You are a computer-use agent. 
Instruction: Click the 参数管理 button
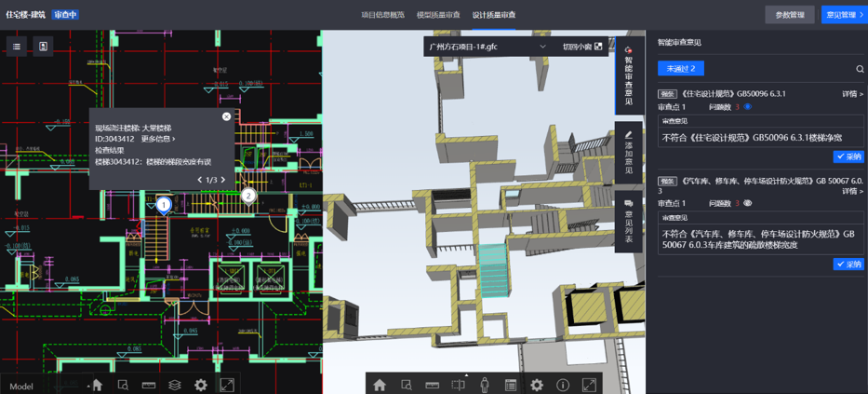[789, 15]
